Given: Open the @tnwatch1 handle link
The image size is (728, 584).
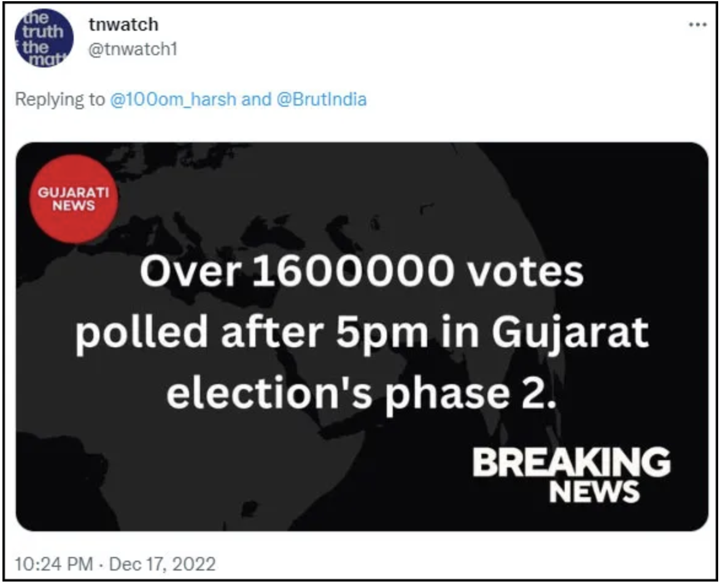Looking at the screenshot, I should pyautogui.click(x=133, y=48).
